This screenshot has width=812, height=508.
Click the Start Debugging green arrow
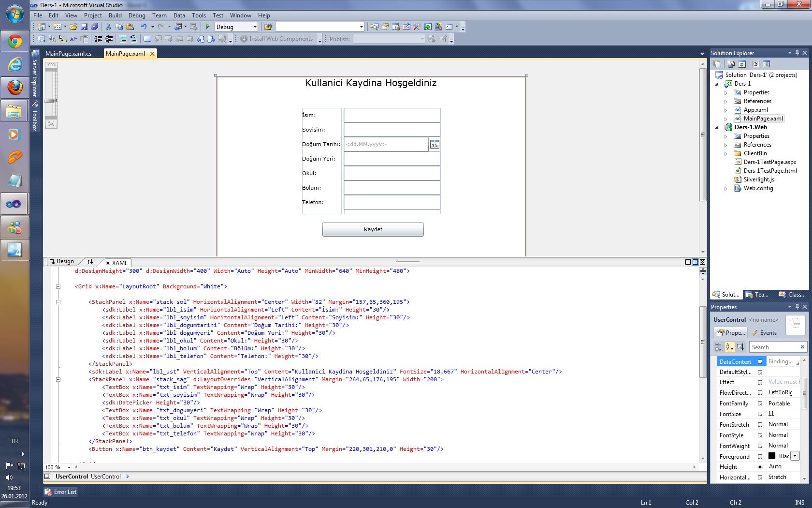[207, 27]
